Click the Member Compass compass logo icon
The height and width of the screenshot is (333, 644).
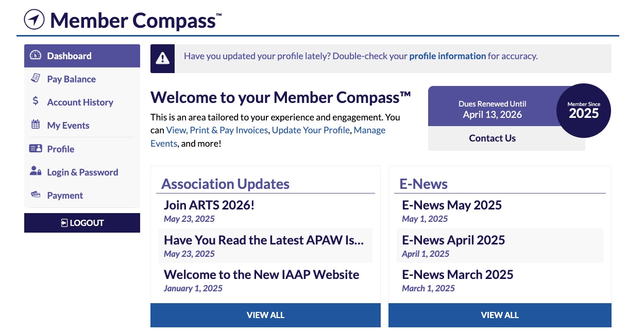pyautogui.click(x=35, y=20)
